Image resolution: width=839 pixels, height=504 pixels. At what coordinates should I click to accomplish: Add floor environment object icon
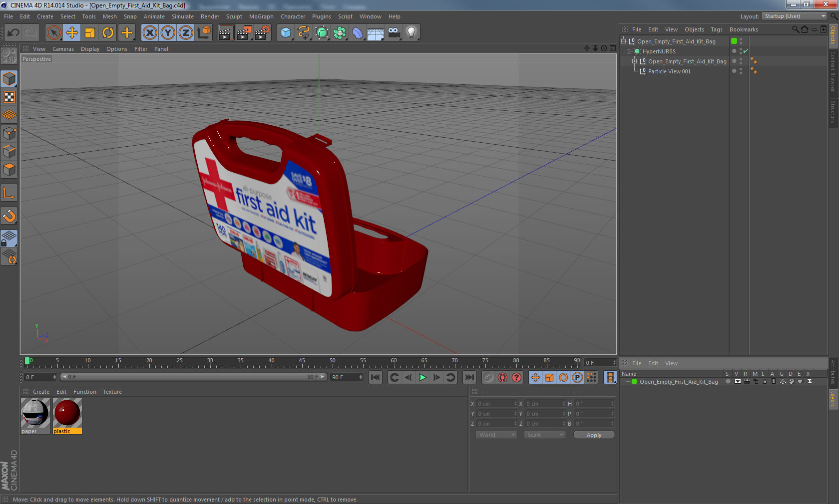click(376, 33)
